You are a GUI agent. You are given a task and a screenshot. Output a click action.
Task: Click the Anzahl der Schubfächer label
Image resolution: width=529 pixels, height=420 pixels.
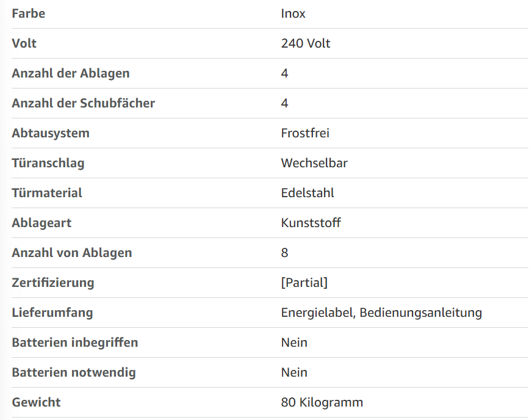[x=84, y=103]
